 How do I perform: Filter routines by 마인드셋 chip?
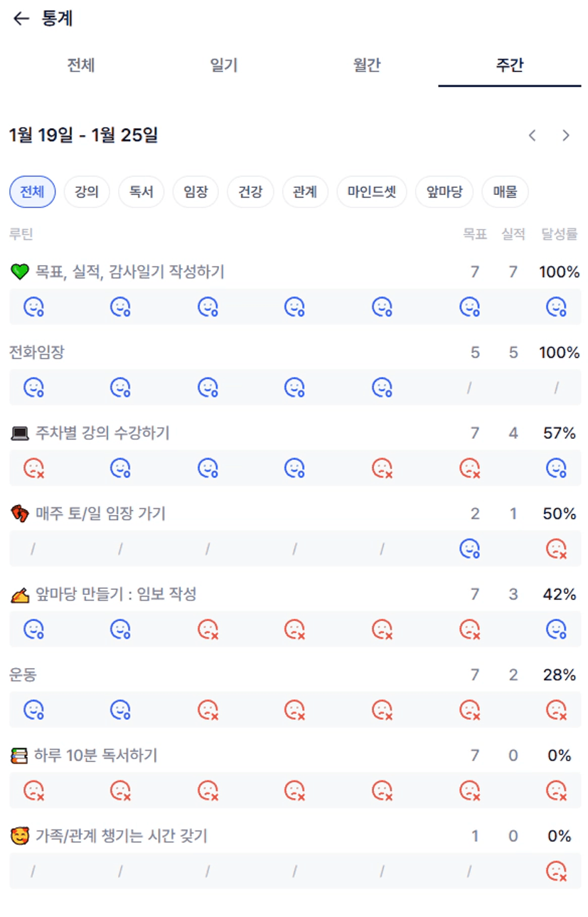point(372,192)
